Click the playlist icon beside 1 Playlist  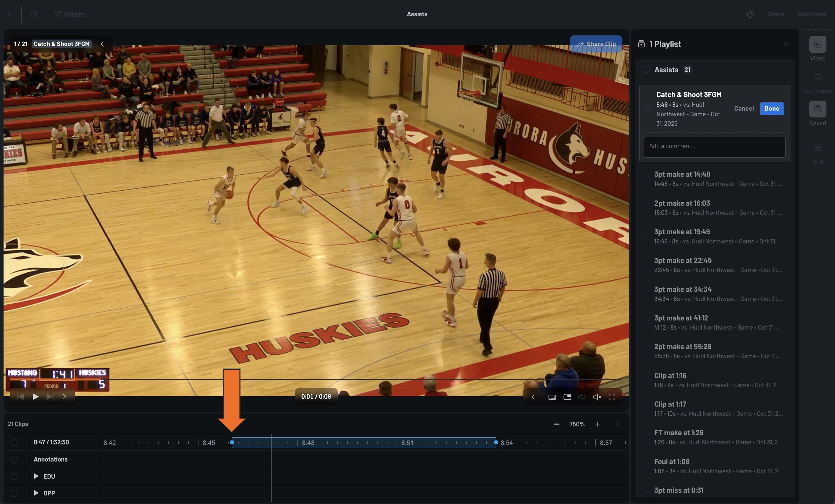641,44
